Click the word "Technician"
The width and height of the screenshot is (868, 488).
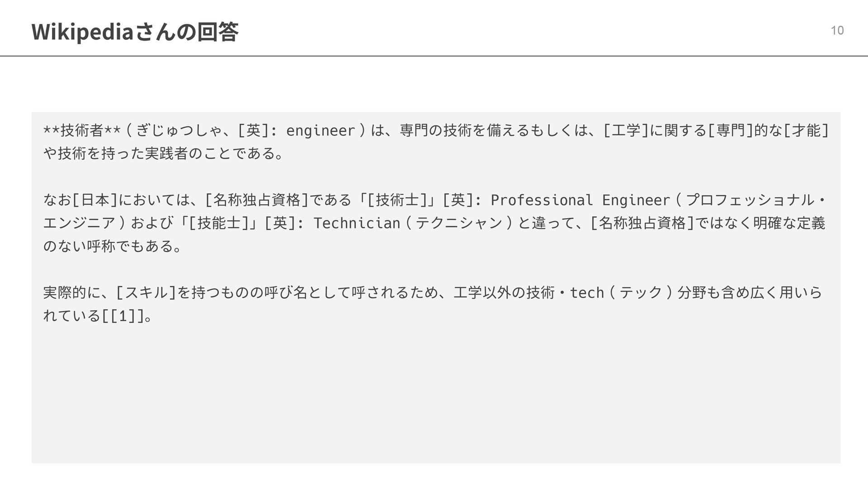tap(357, 223)
